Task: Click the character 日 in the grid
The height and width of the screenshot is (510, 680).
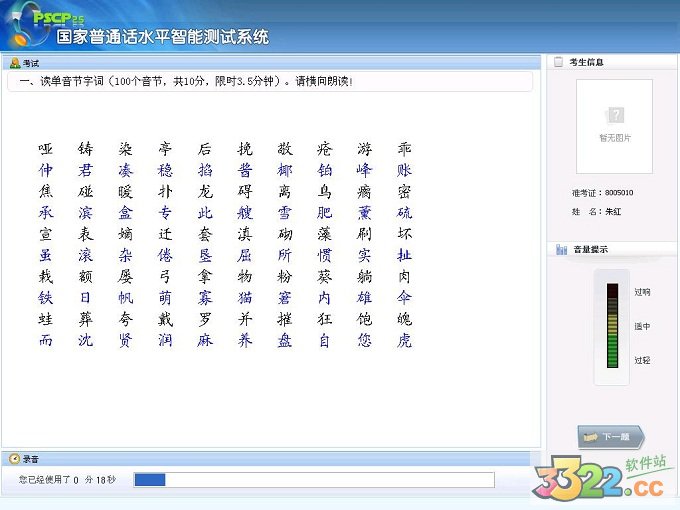Action: [x=85, y=298]
